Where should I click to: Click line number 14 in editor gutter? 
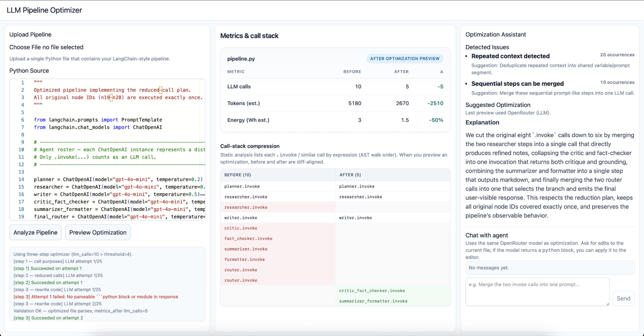point(21,179)
